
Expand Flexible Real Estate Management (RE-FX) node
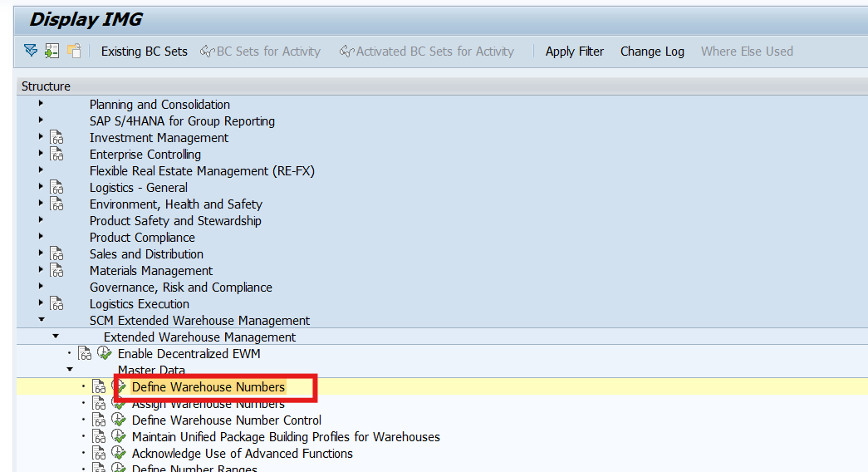point(41,170)
